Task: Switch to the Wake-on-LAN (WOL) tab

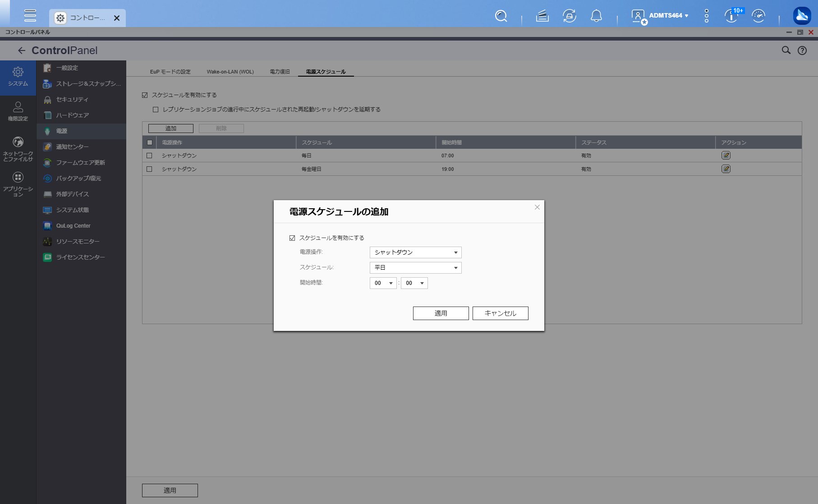Action: point(230,72)
